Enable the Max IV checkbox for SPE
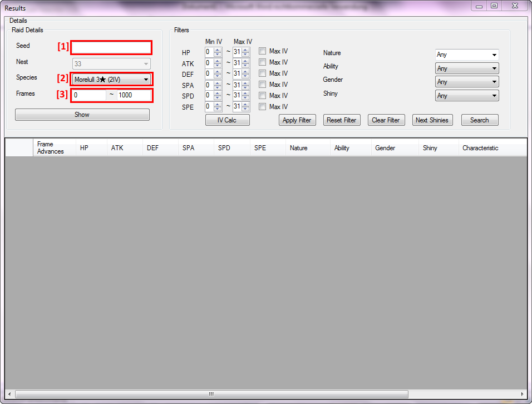Image resolution: width=532 pixels, height=404 pixels. 262,106
